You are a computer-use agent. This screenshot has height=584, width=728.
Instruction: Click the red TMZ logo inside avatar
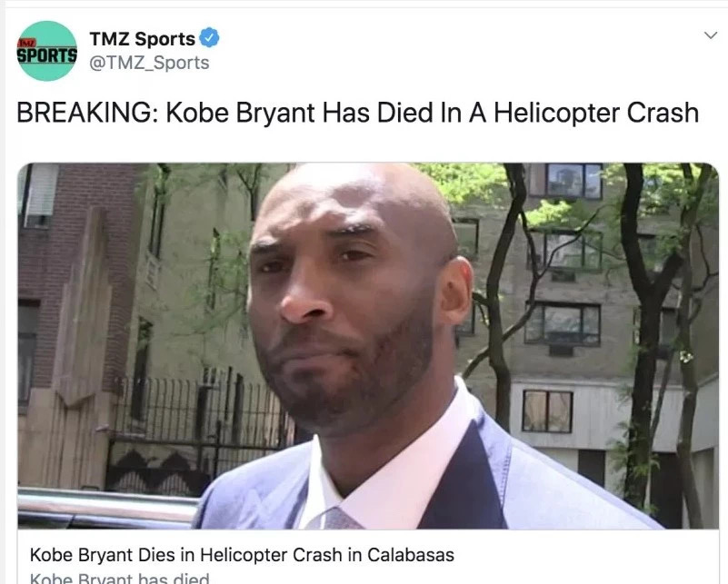click(x=26, y=43)
